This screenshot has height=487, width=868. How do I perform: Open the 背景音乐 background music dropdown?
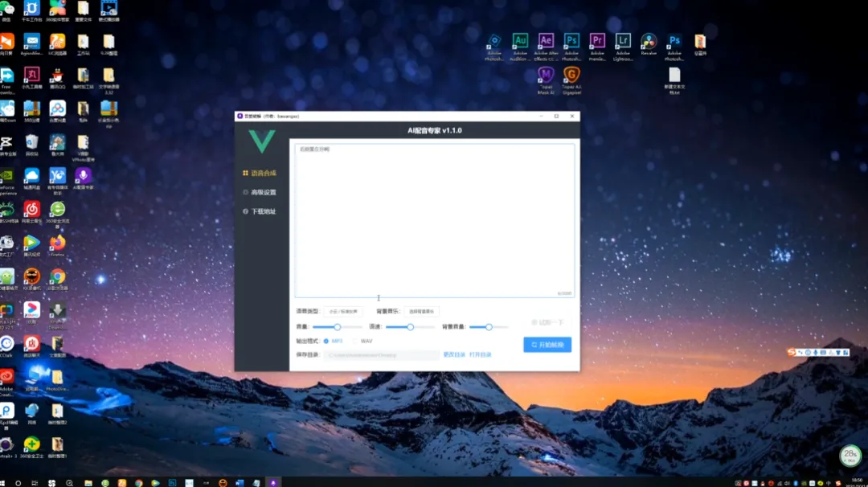[x=421, y=312]
